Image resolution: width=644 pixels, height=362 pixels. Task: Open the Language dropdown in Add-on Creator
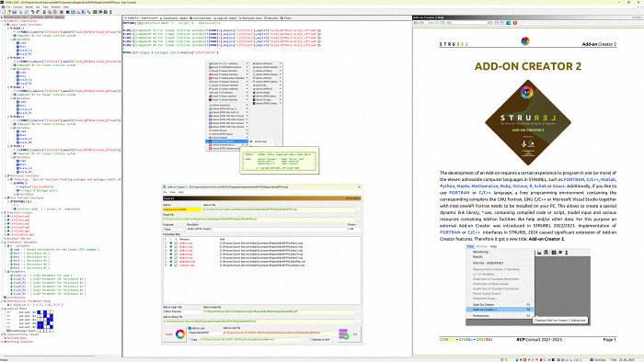point(174,229)
